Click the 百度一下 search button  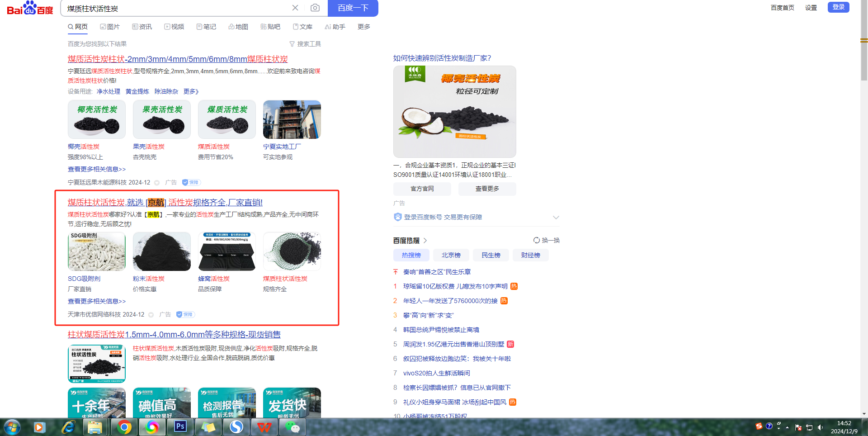[353, 8]
